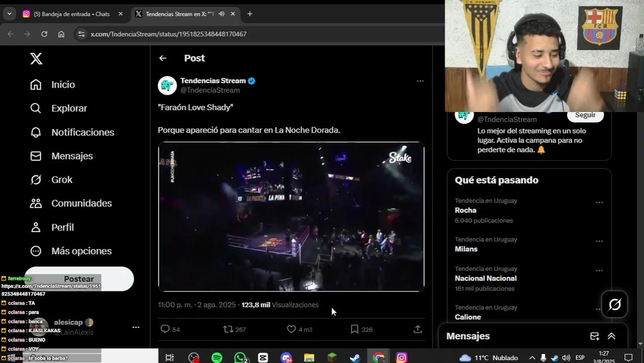Click the microphone tray icon
Viewport: 644px width, 363px height.
coord(543,357)
